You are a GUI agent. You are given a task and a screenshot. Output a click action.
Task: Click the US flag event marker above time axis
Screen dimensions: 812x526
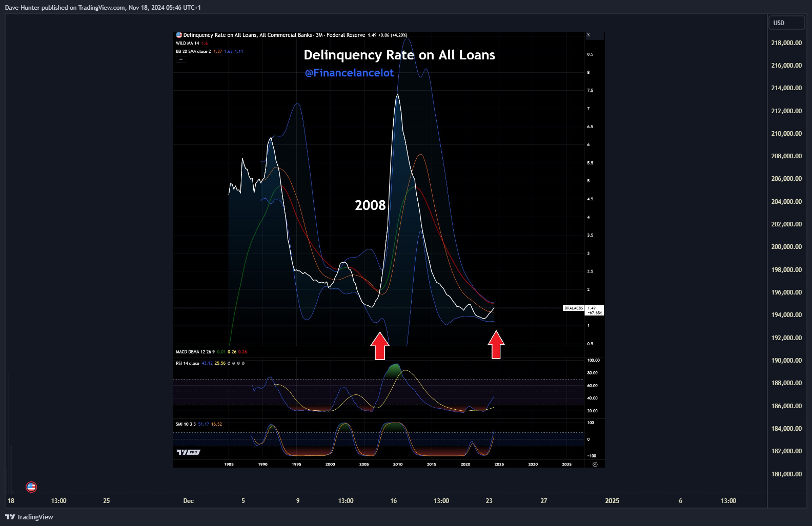coord(31,487)
